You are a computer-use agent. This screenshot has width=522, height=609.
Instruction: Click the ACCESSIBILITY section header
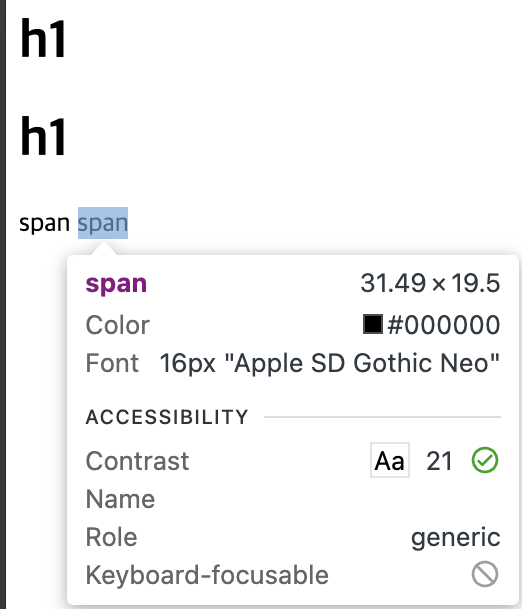coord(167,417)
